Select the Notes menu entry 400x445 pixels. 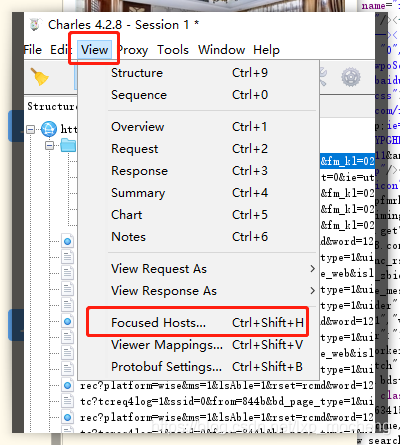coord(198,237)
